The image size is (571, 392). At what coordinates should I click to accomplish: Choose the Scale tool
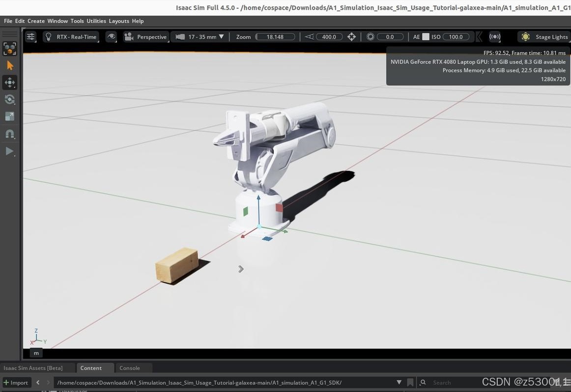point(10,116)
